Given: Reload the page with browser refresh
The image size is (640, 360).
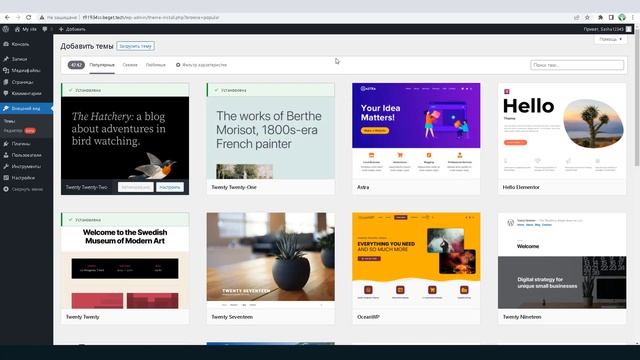Looking at the screenshot, I should [x=29, y=18].
